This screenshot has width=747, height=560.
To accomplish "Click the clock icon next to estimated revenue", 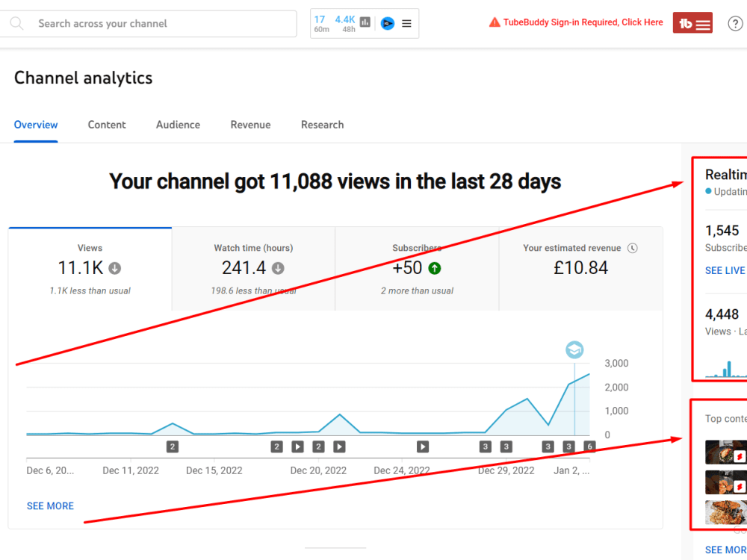I will (x=633, y=247).
